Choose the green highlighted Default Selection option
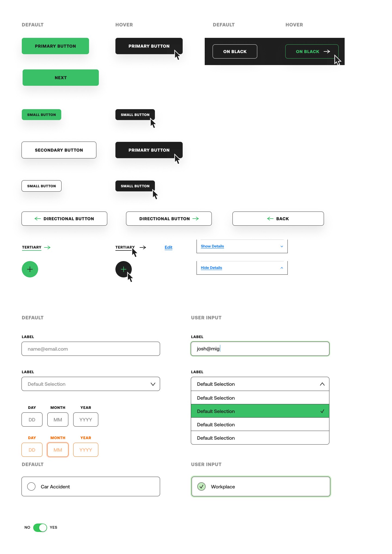The height and width of the screenshot is (554, 392). pos(260,411)
